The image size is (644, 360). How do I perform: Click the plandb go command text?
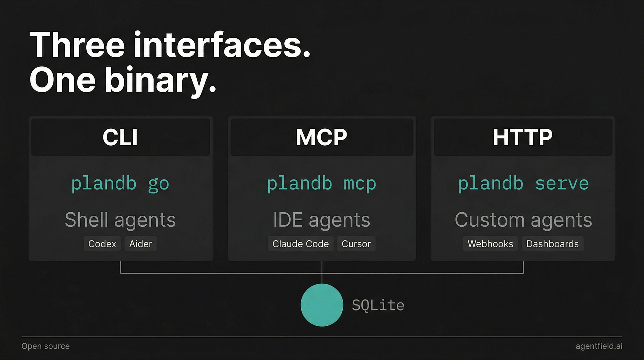pos(121,184)
